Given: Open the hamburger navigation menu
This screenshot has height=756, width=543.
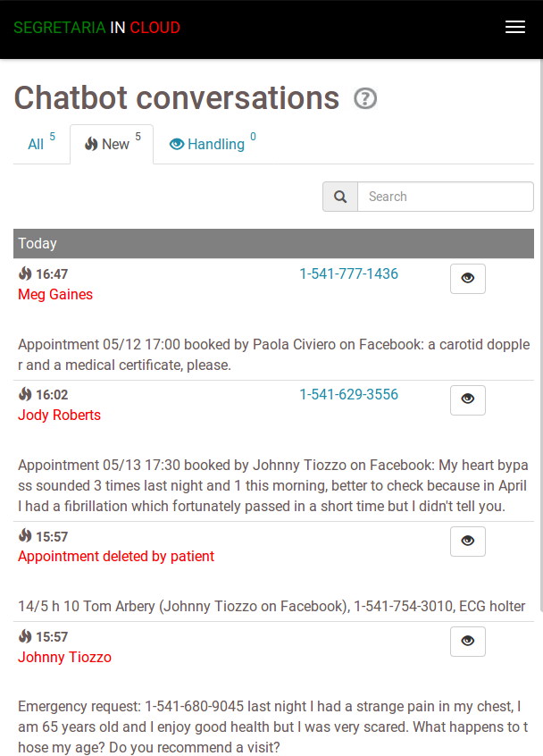Looking at the screenshot, I should click(514, 28).
